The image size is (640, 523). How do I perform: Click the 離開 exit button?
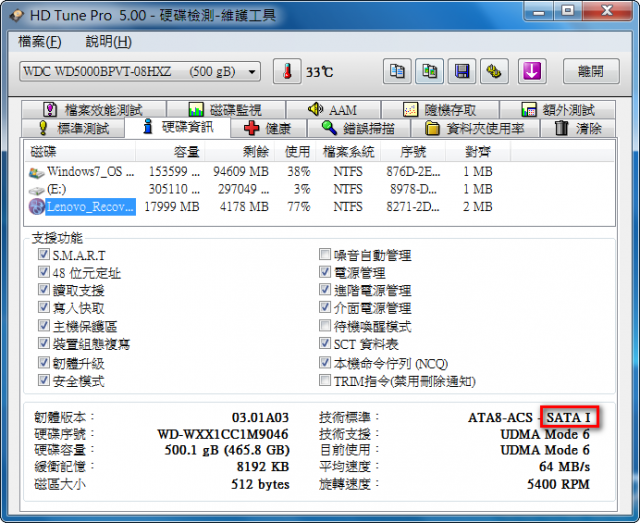591,71
